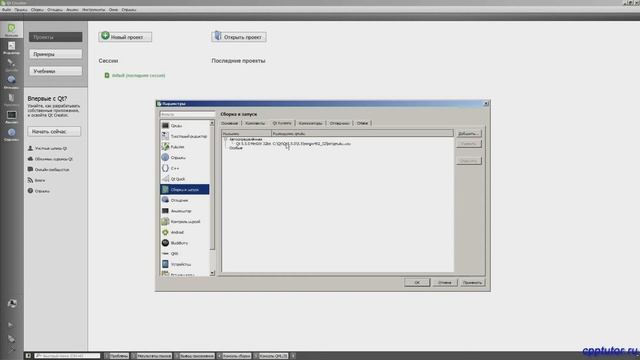This screenshot has width=640, height=360.
Task: Open the Qt Versions tab
Action: coord(282,123)
